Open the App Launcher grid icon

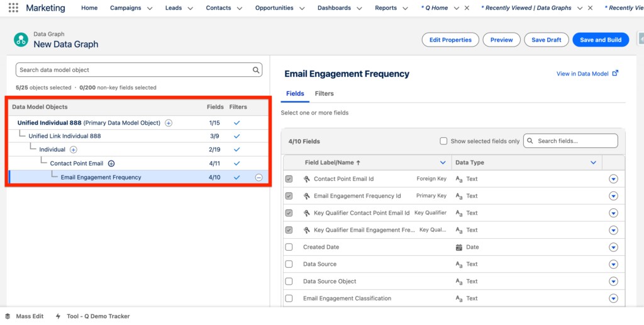[x=13, y=8]
